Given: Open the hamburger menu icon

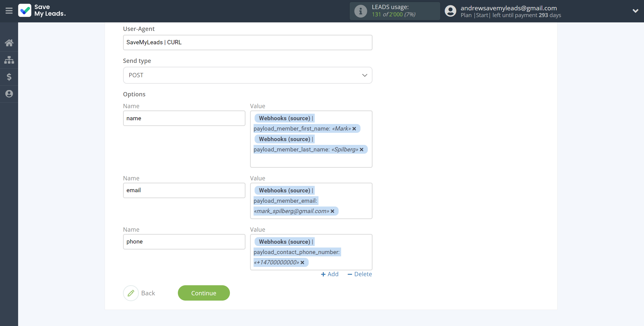Looking at the screenshot, I should [x=9, y=11].
